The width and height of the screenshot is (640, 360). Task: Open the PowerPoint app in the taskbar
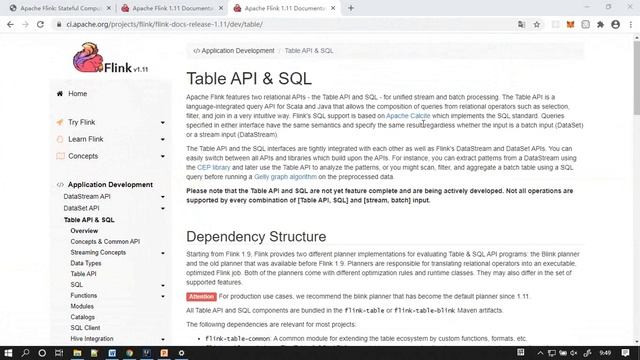click(x=164, y=353)
